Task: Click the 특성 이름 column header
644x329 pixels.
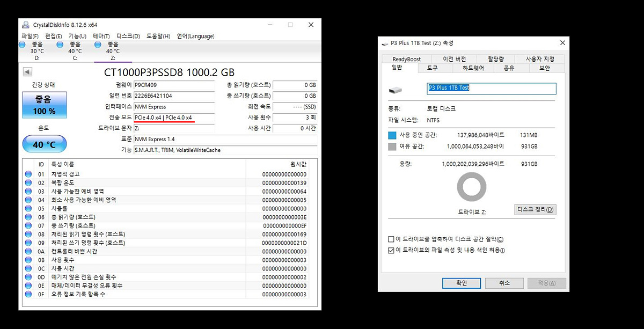Action: (x=147, y=164)
